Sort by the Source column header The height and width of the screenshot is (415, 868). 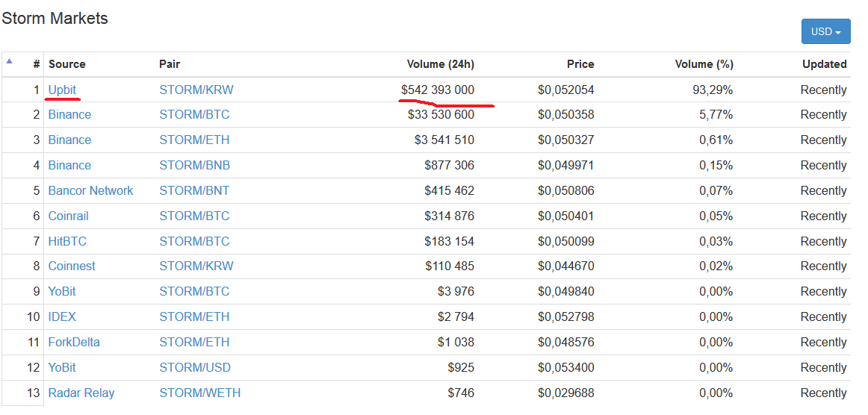coord(67,64)
